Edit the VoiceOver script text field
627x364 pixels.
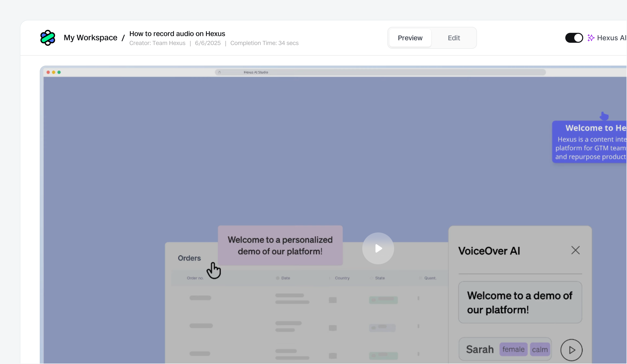point(520,302)
